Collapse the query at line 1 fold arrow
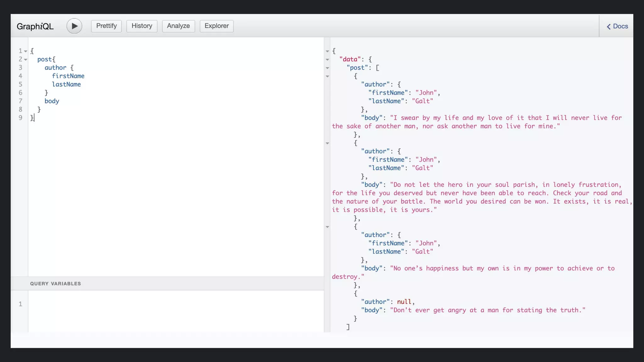Viewport: 644px width, 362px height. click(26, 51)
